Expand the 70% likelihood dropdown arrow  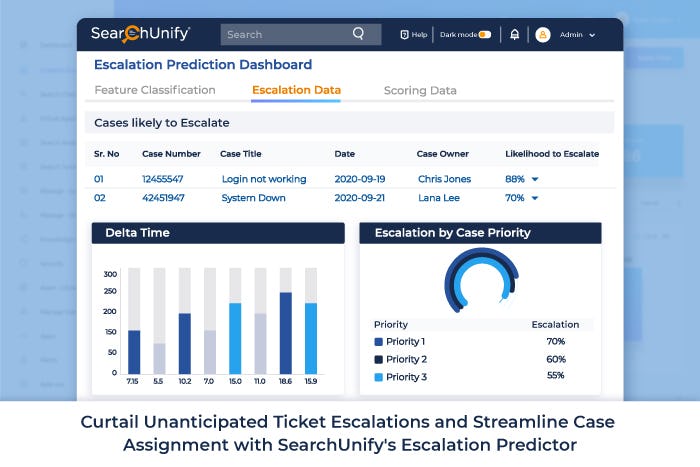535,198
